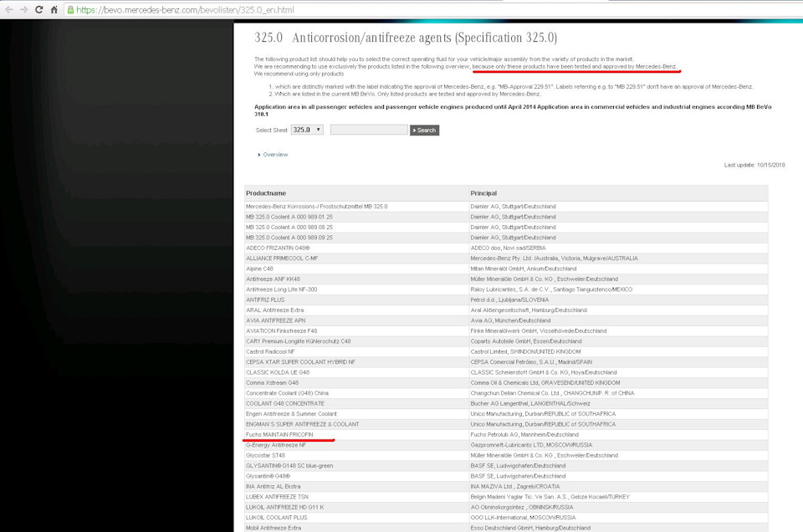The image size is (803, 532).
Task: Open the Overview link
Action: (275, 155)
